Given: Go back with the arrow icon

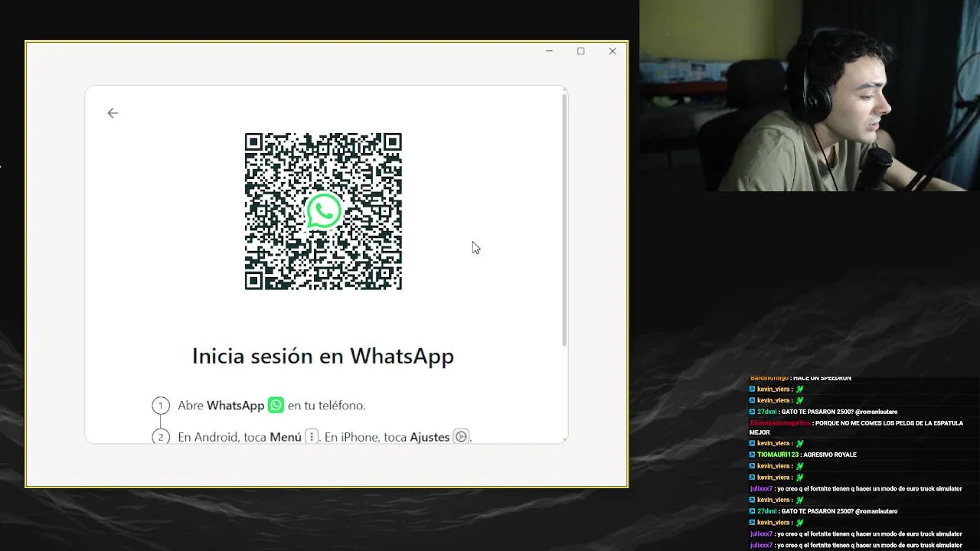Looking at the screenshot, I should 113,113.
